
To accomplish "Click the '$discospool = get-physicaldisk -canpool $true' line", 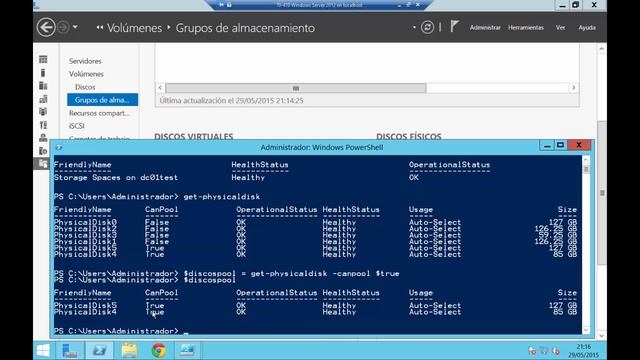I will point(291,273).
